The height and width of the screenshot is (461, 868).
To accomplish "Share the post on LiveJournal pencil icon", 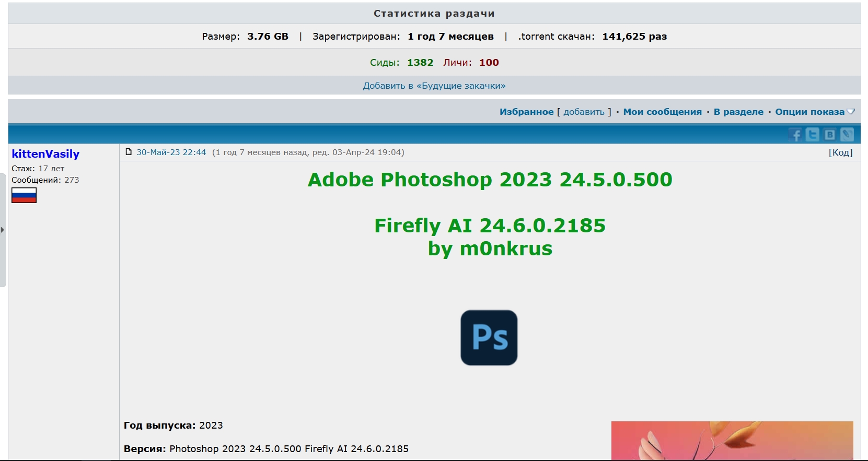I will pos(847,135).
